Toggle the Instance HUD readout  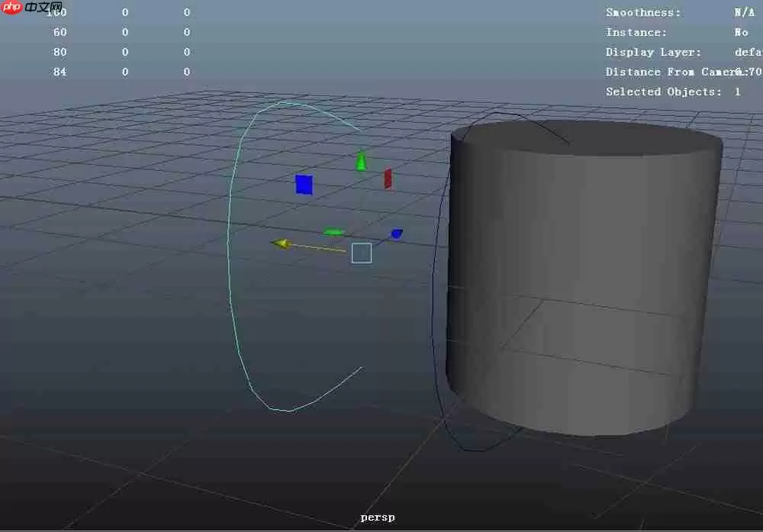point(631,31)
